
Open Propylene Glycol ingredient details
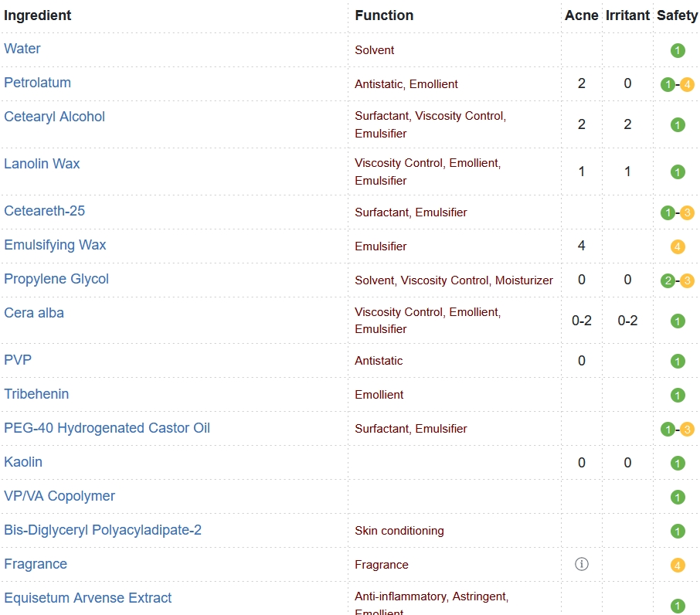pos(56,279)
